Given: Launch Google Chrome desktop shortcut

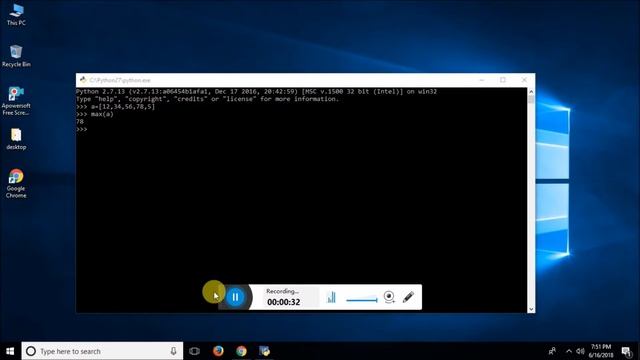Looking at the screenshot, I should coord(16,184).
